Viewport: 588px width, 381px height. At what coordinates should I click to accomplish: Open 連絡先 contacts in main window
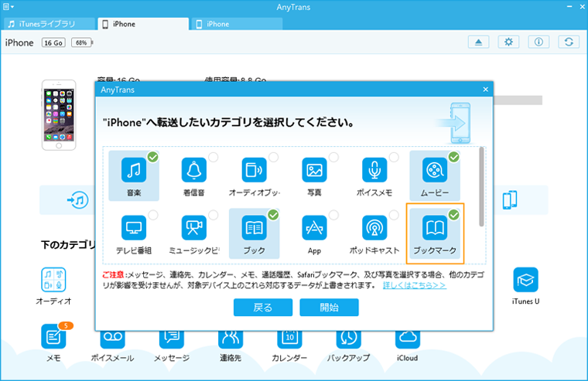231,339
